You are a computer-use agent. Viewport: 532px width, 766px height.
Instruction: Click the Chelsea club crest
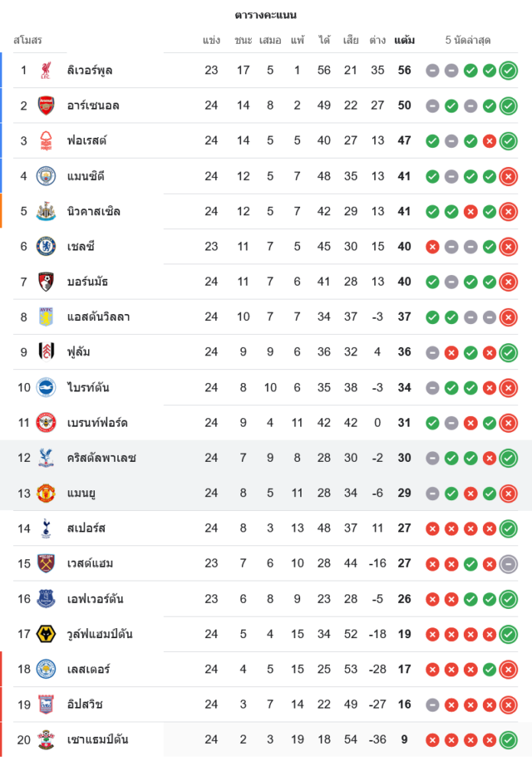click(46, 247)
